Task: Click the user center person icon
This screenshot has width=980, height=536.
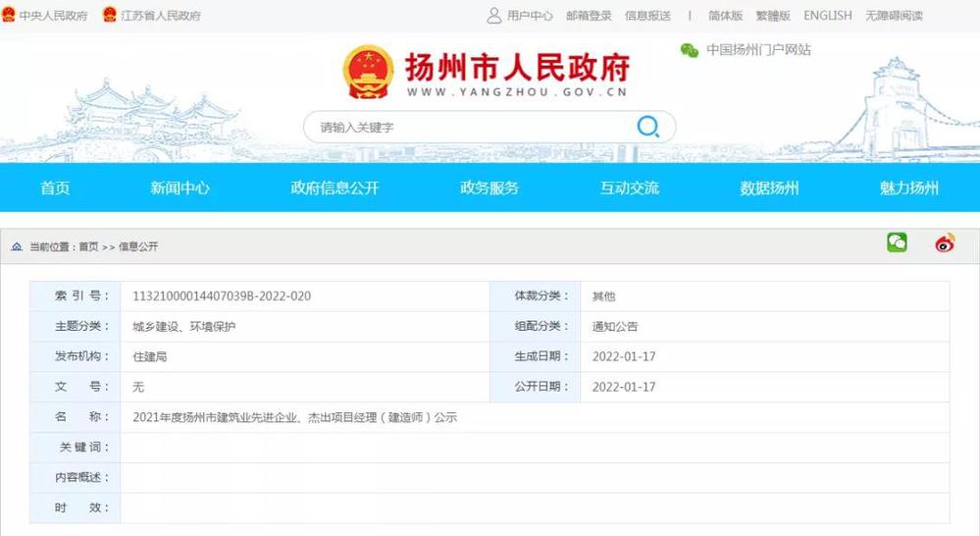Action: pos(493,16)
